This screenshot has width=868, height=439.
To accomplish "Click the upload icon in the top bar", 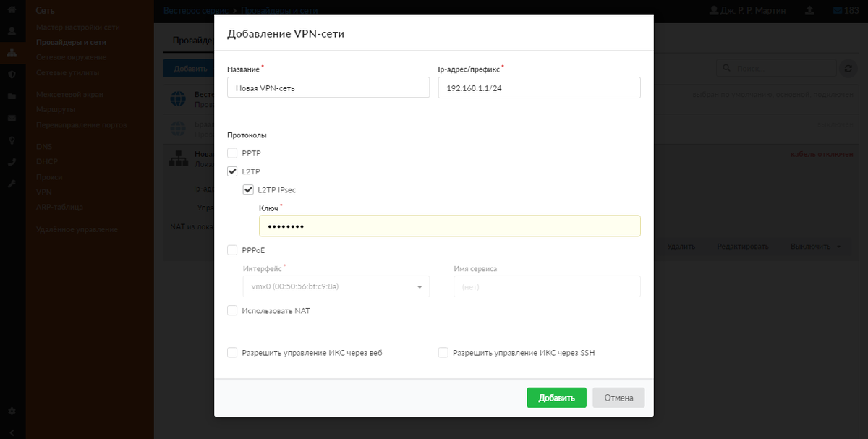I will 809,10.
